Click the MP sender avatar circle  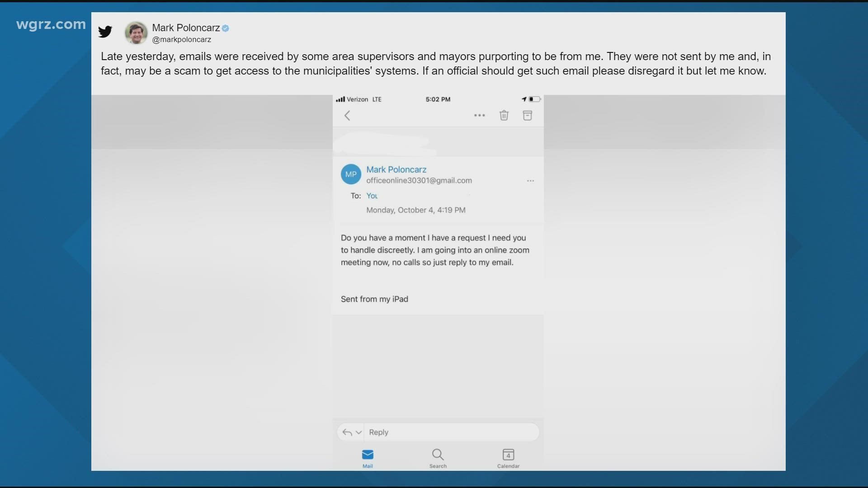pyautogui.click(x=351, y=174)
